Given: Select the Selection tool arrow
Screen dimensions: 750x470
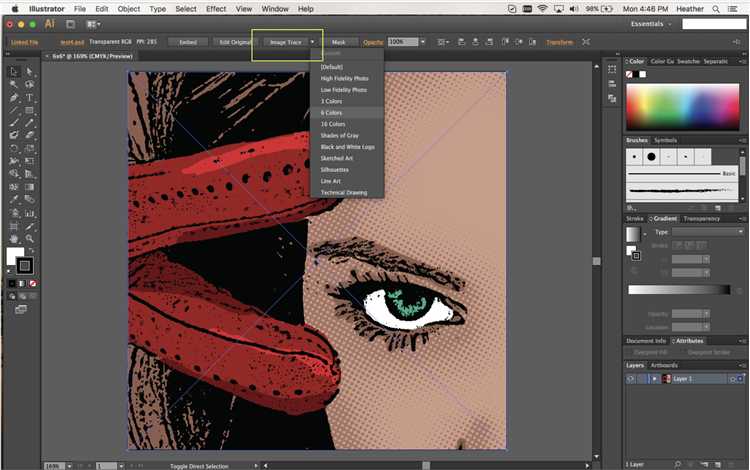Looking at the screenshot, I should pyautogui.click(x=14, y=72).
